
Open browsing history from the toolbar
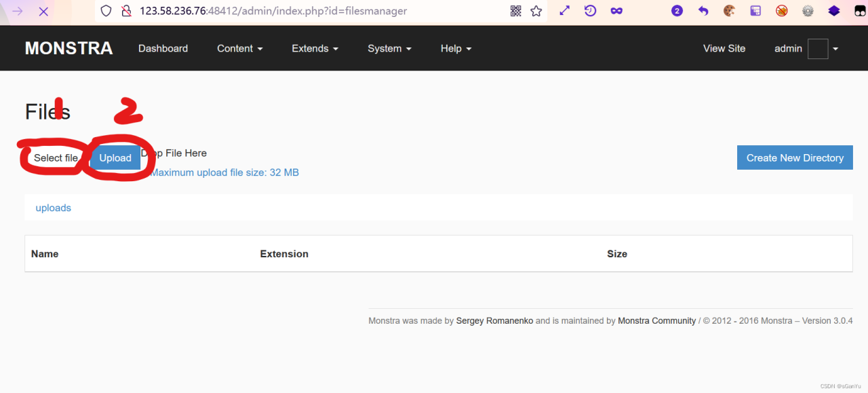(590, 11)
